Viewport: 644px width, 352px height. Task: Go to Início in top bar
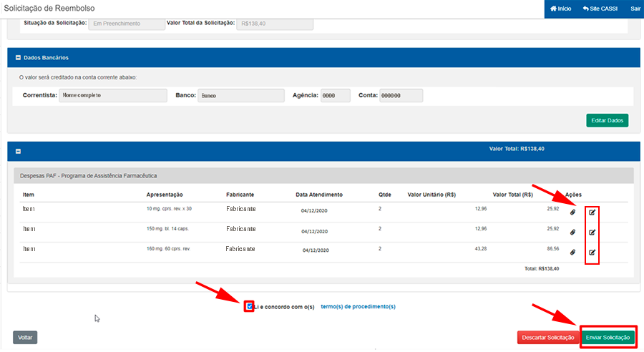coord(560,9)
